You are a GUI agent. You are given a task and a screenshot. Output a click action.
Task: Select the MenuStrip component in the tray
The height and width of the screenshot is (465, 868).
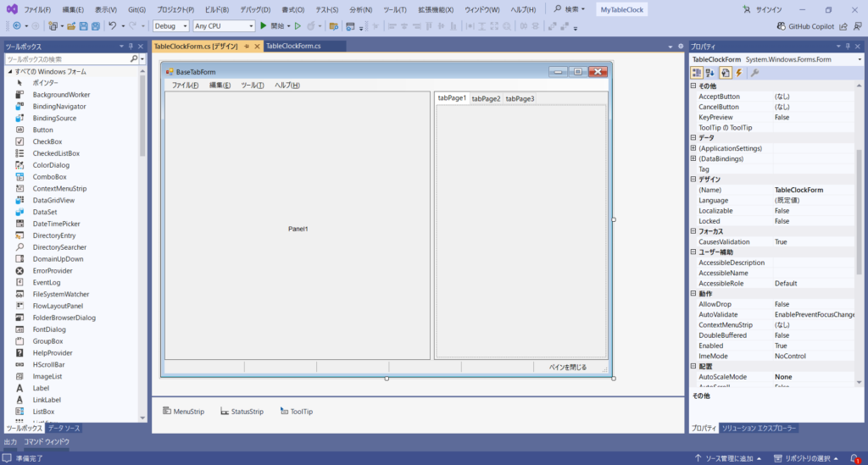(184, 412)
